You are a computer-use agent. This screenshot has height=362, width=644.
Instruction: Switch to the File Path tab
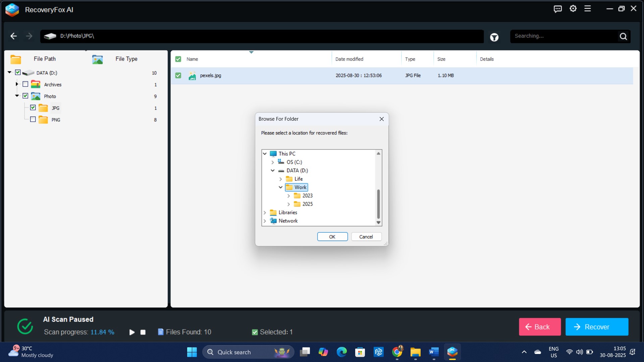click(45, 59)
